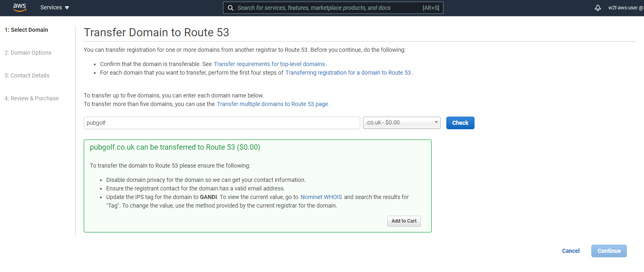The height and width of the screenshot is (272, 644).
Task: Click the notifications bell icon
Action: pos(597,8)
